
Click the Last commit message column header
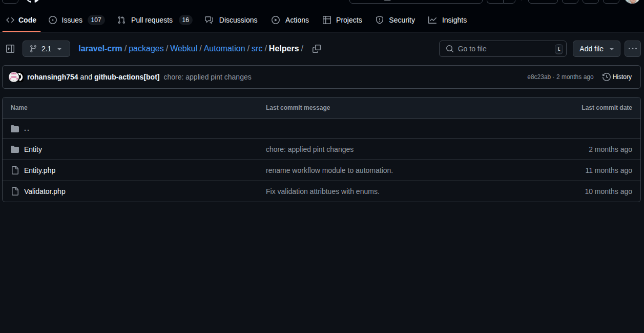(x=298, y=108)
